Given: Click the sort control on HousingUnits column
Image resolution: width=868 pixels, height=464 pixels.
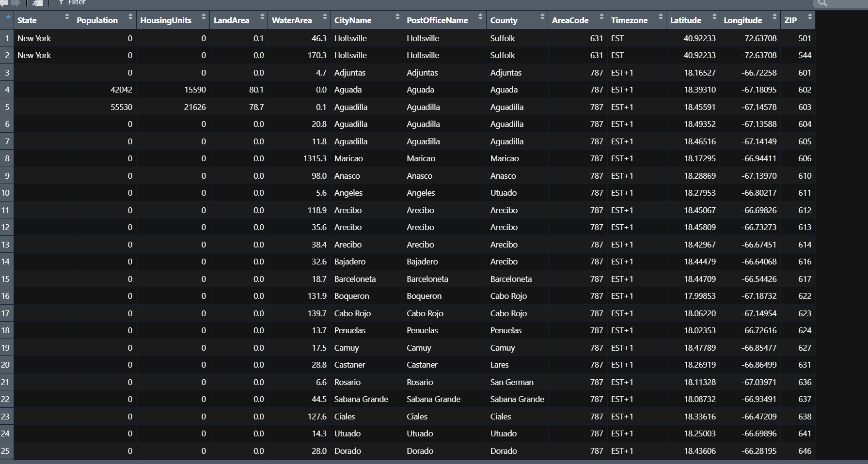Looking at the screenshot, I should coord(204,20).
